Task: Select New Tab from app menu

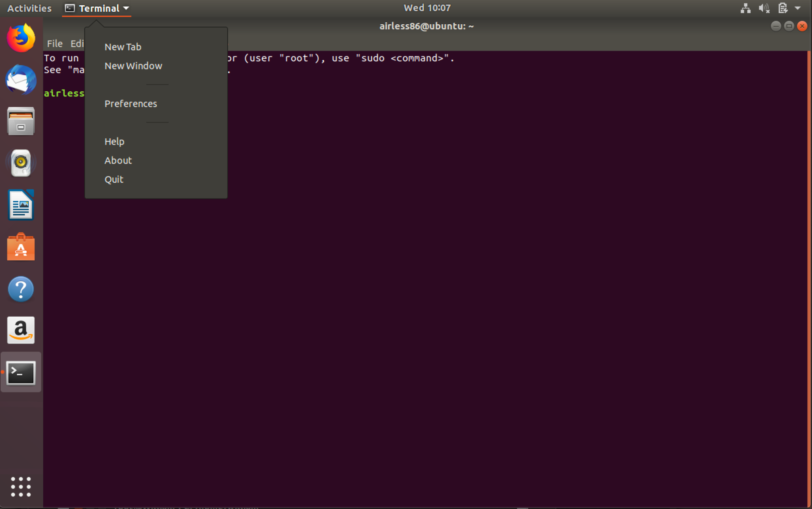Action: tap(122, 47)
